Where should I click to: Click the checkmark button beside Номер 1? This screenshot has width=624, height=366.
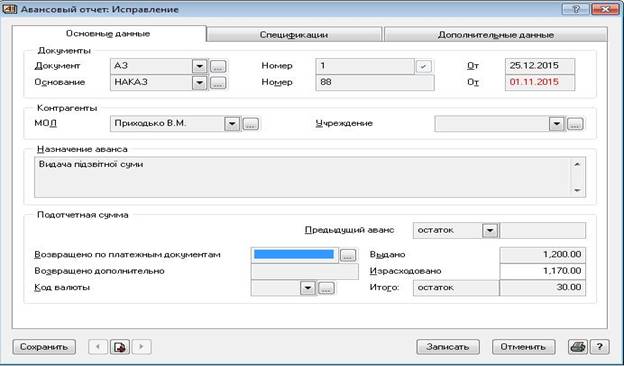(x=423, y=66)
